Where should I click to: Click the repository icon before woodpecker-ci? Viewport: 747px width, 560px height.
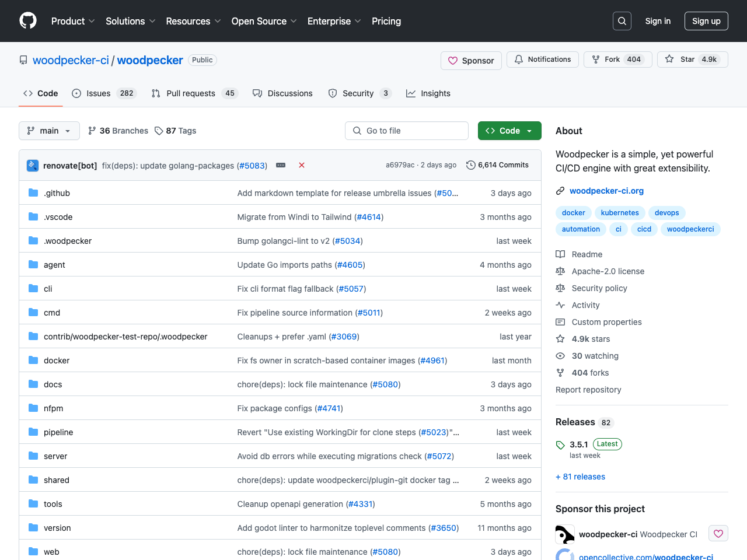[x=23, y=60]
